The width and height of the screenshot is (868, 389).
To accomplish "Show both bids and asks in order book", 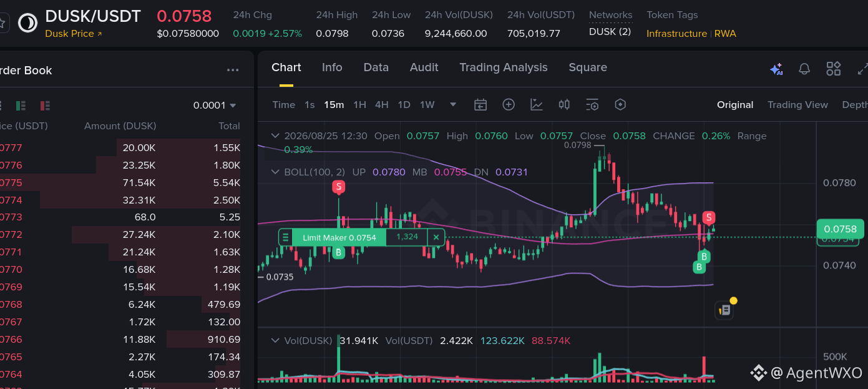I will (x=0, y=106).
